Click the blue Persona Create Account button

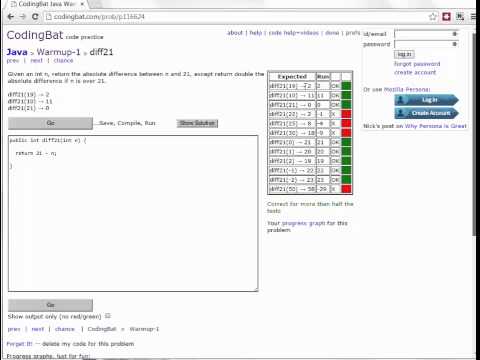[x=426, y=113]
